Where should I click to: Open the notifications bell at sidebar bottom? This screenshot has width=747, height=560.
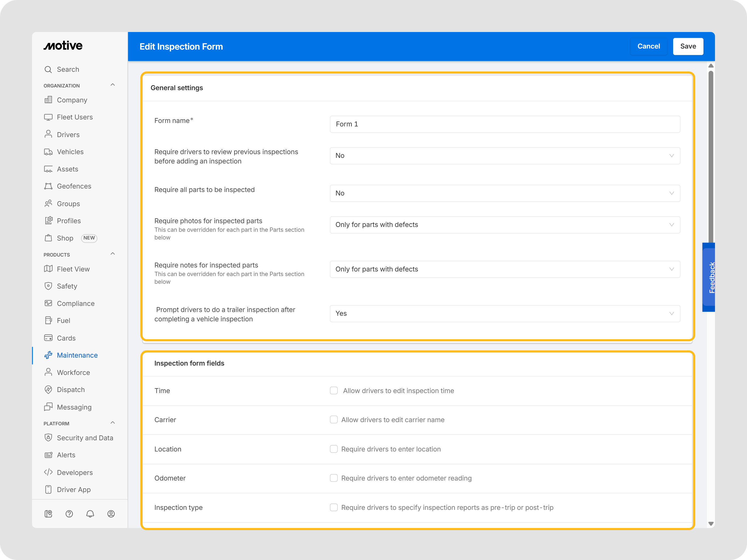90,514
